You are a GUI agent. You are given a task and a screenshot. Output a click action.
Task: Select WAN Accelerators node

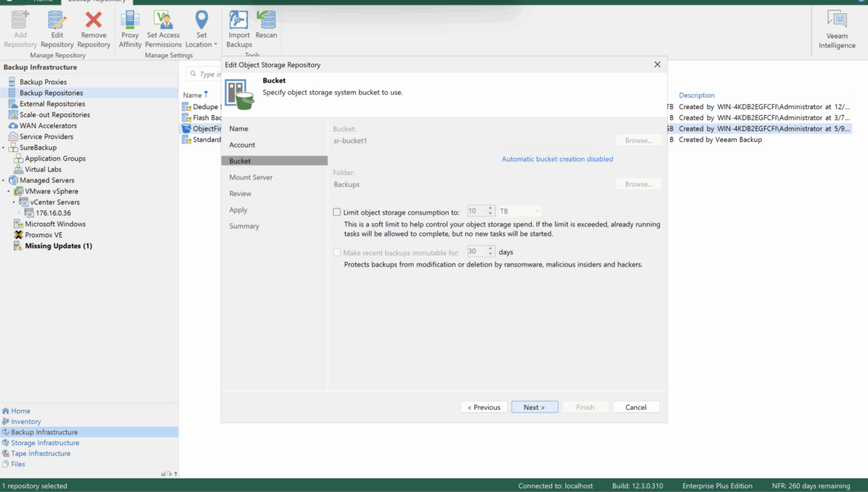point(47,125)
